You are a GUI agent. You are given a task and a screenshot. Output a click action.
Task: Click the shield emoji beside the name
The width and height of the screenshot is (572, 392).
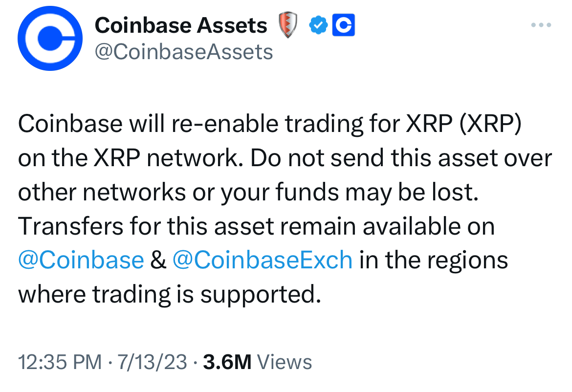(288, 25)
